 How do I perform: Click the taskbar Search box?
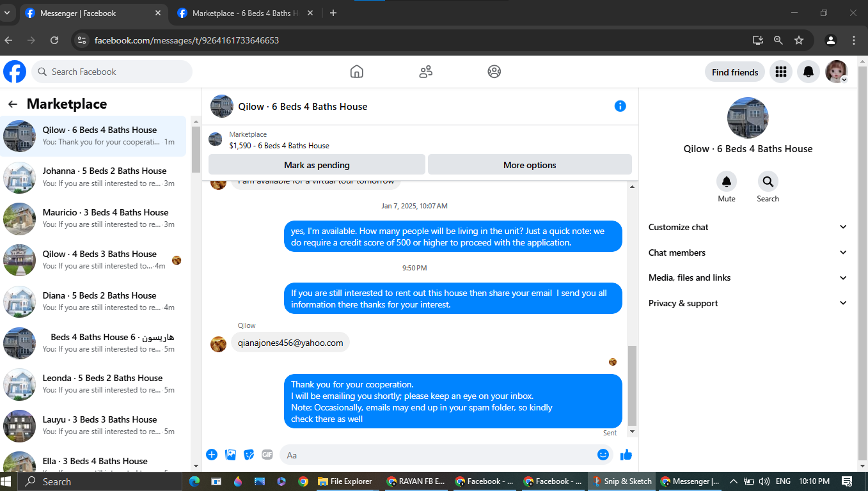click(100, 481)
